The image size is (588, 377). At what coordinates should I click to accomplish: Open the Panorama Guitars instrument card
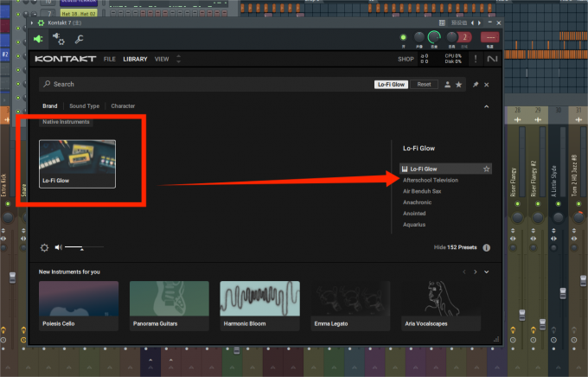click(169, 306)
